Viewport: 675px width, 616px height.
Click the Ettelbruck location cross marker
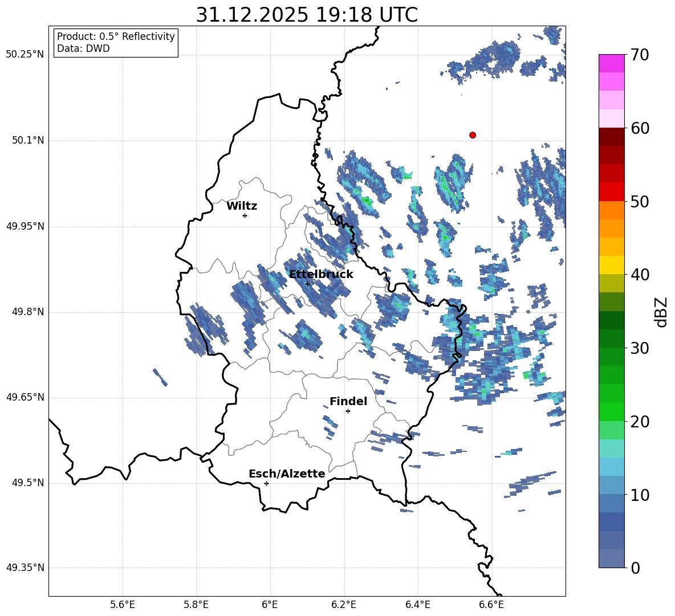307,284
